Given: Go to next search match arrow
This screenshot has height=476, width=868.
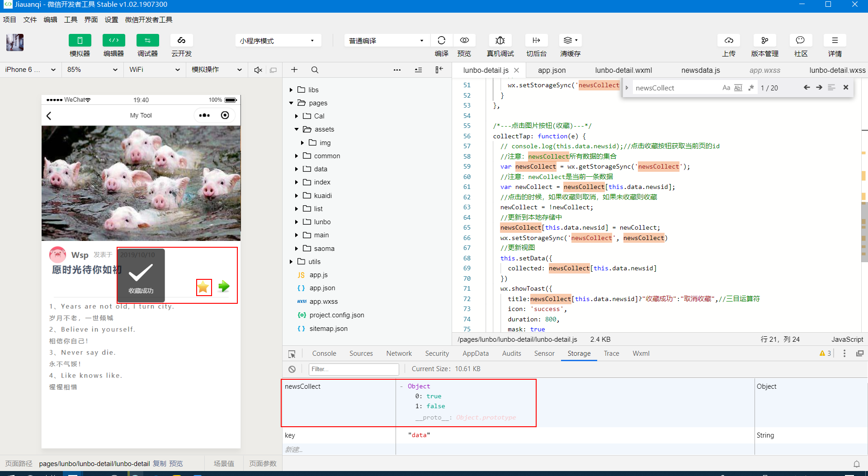Looking at the screenshot, I should coord(819,87).
